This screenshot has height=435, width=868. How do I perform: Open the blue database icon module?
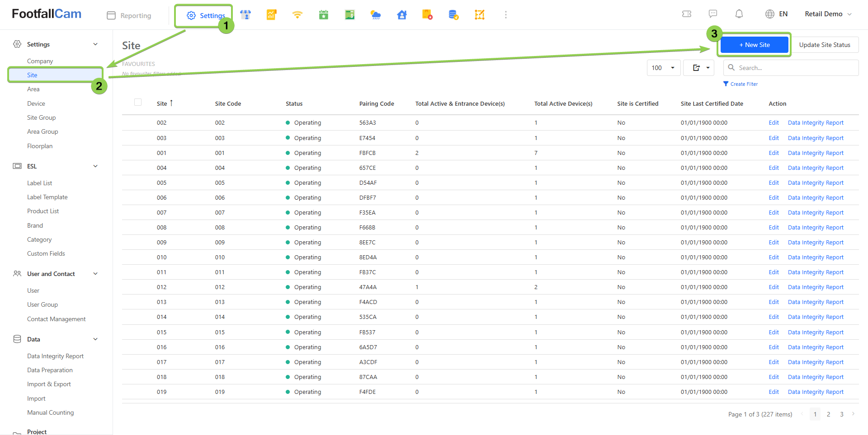pos(453,15)
